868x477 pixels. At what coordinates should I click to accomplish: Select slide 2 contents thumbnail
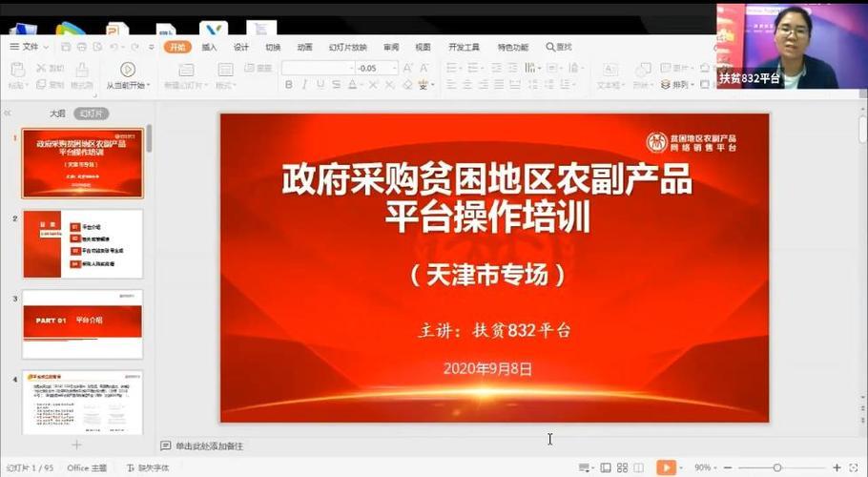pos(82,244)
